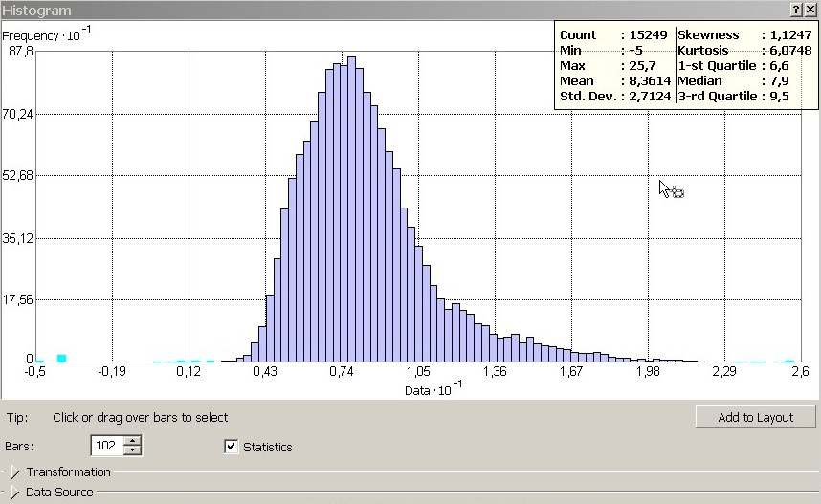Expand the Transformation section
821x504 pixels.
14,472
